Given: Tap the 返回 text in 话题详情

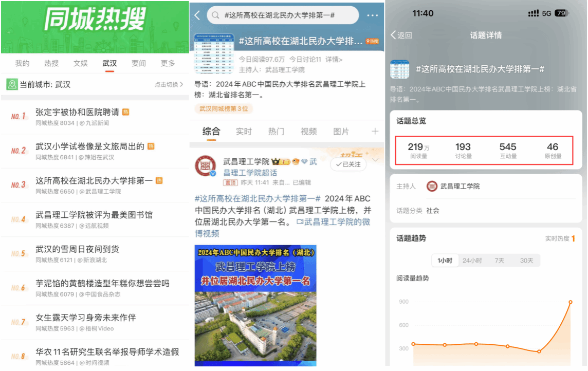Looking at the screenshot, I should click(405, 35).
